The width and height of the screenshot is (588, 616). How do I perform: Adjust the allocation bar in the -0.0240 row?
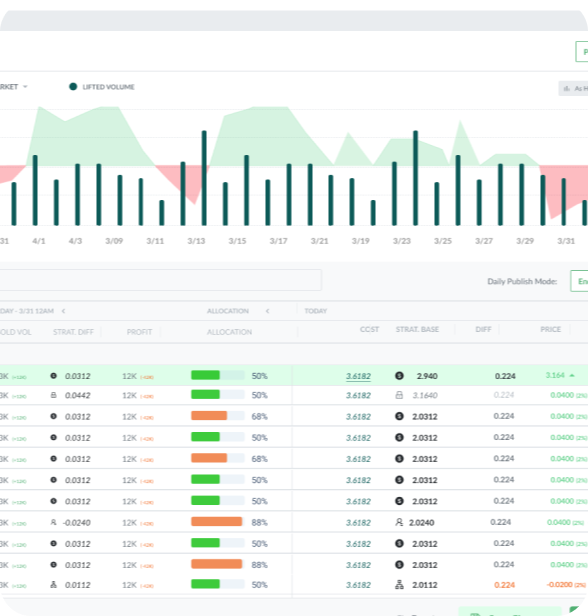[x=218, y=522]
